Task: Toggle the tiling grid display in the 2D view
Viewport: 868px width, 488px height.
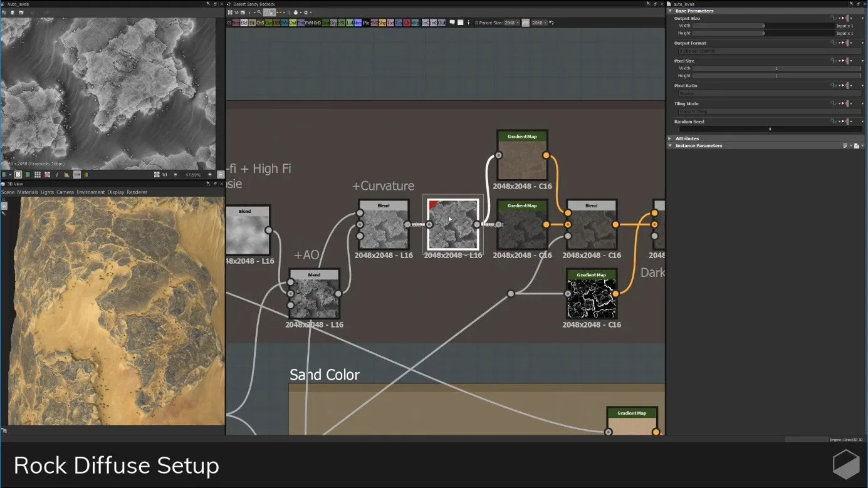Action: [x=37, y=175]
